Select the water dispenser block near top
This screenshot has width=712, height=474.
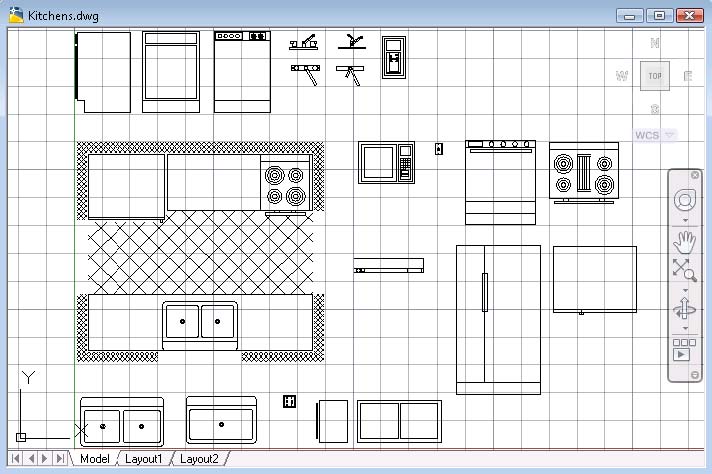[394, 57]
